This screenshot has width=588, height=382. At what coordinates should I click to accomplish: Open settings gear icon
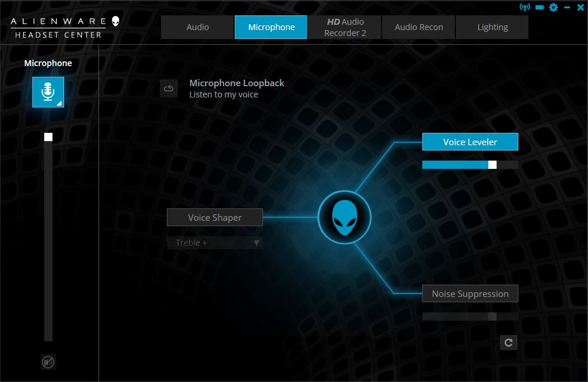[554, 7]
